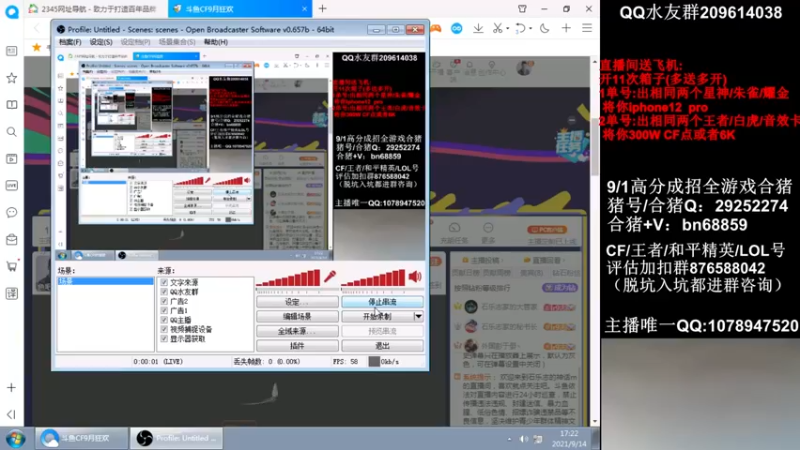800x450 pixels.
Task: Click the toolbar plus add icon
Action: click(x=566, y=29)
